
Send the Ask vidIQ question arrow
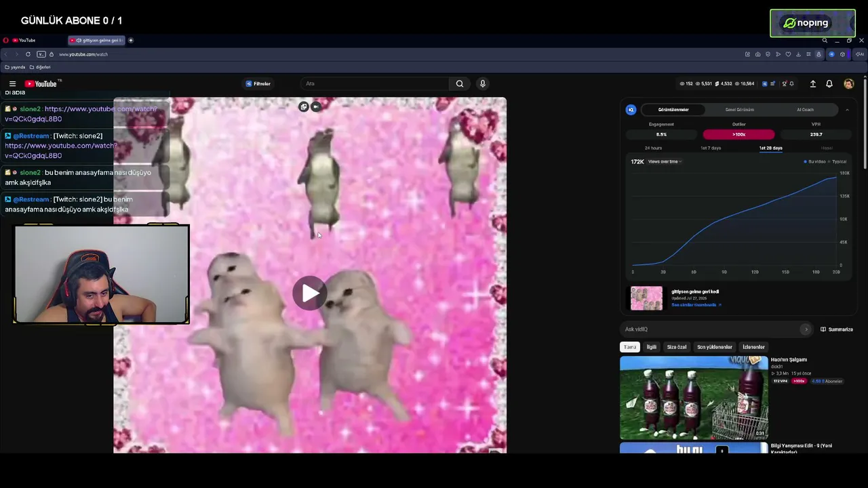coord(806,329)
